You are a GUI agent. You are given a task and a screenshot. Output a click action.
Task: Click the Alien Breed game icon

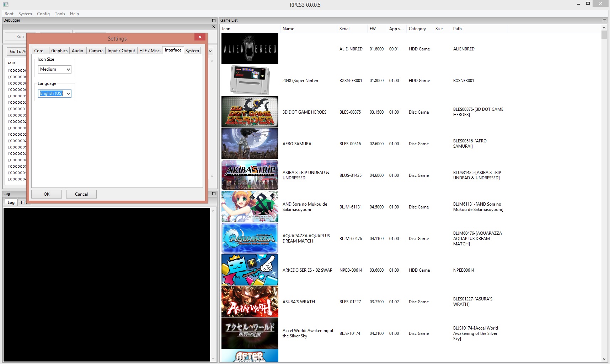click(x=250, y=49)
